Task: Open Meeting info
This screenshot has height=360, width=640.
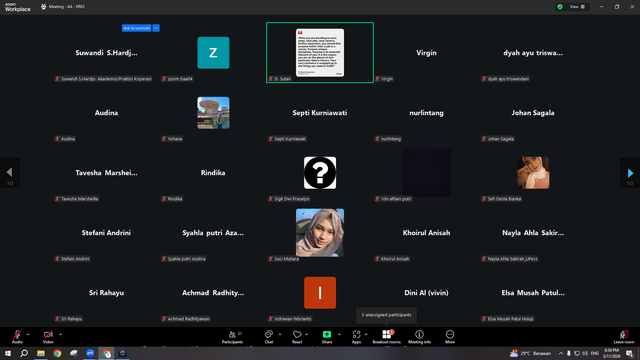Action: [x=419, y=337]
